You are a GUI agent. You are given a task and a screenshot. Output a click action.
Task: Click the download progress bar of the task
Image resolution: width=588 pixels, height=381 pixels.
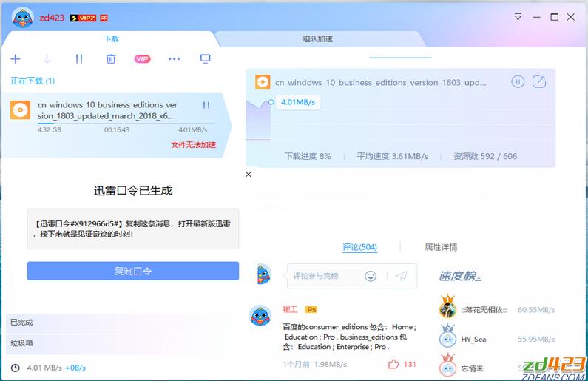point(126,123)
